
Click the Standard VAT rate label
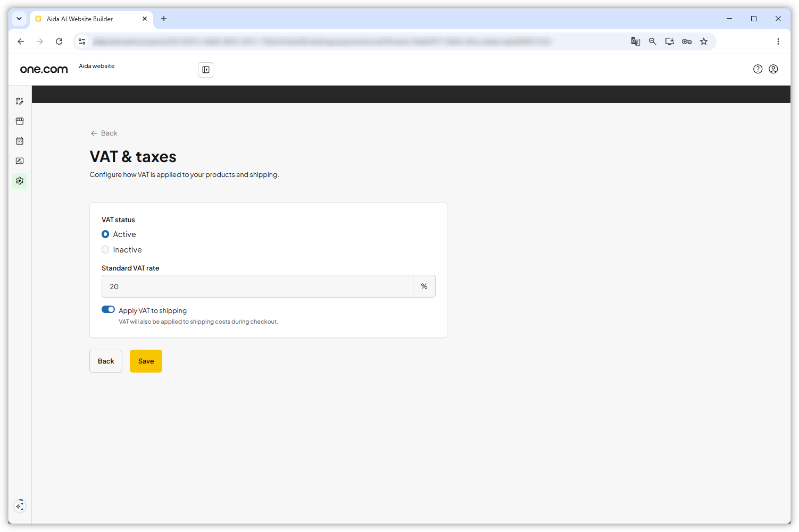(x=130, y=268)
